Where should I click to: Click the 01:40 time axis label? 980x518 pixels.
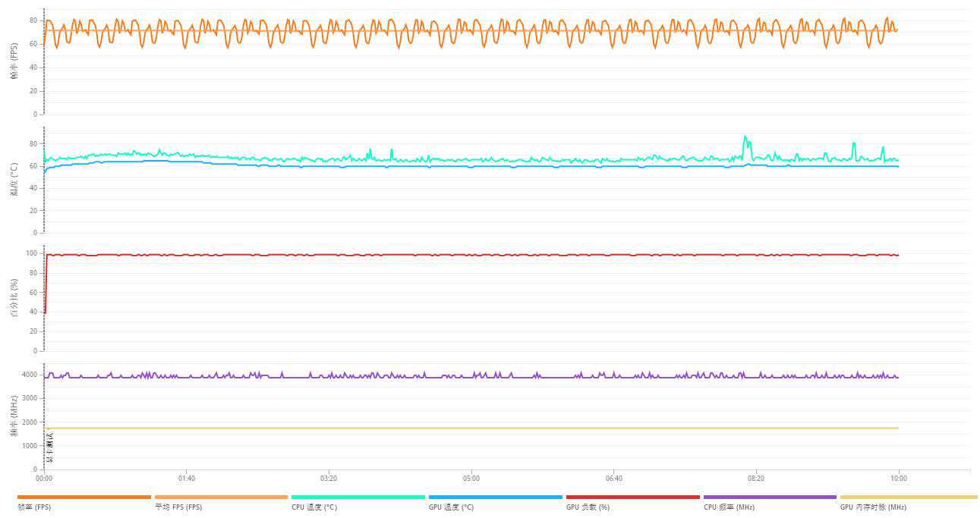(187, 479)
